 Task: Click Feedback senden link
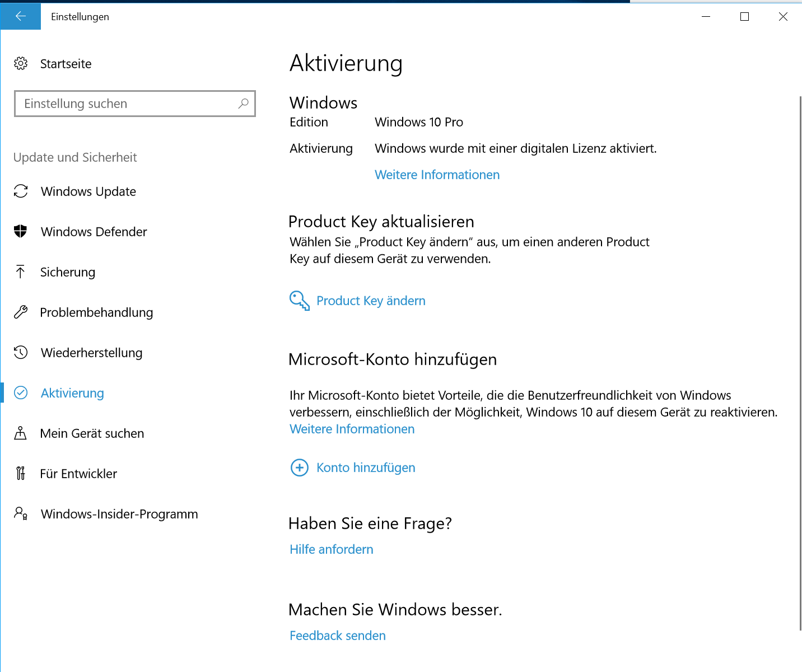(338, 636)
